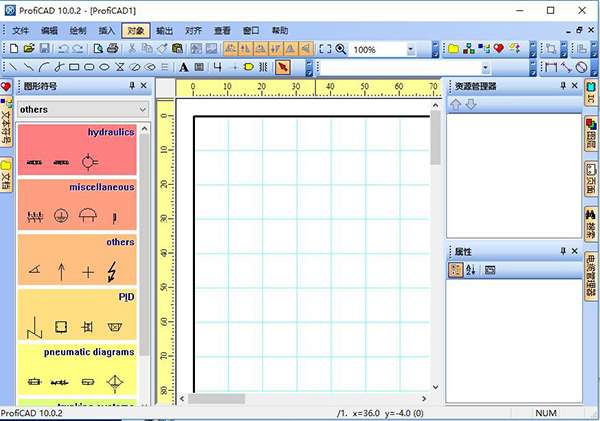Screen dimensions: 600x421
Task: Click the crossed circle tool icon
Action: 581,67
